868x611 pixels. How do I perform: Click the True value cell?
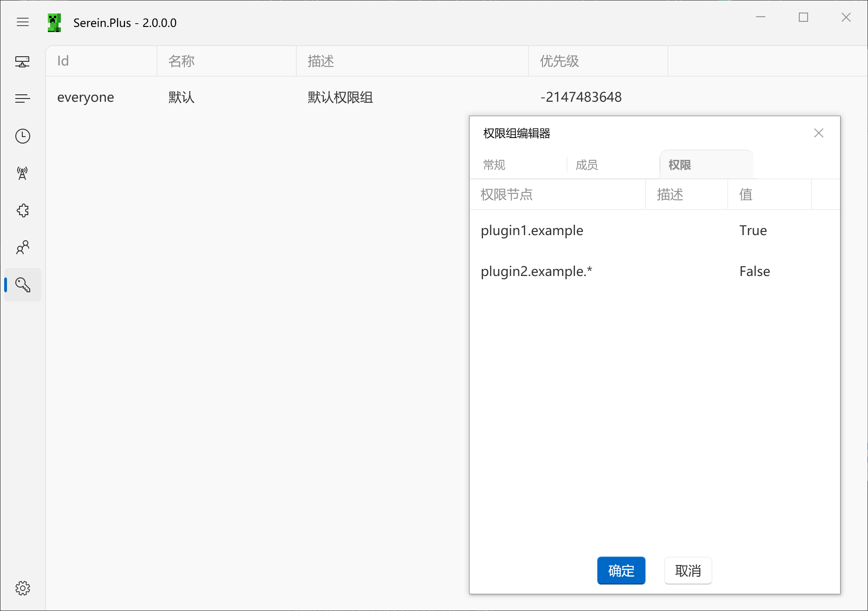(753, 230)
